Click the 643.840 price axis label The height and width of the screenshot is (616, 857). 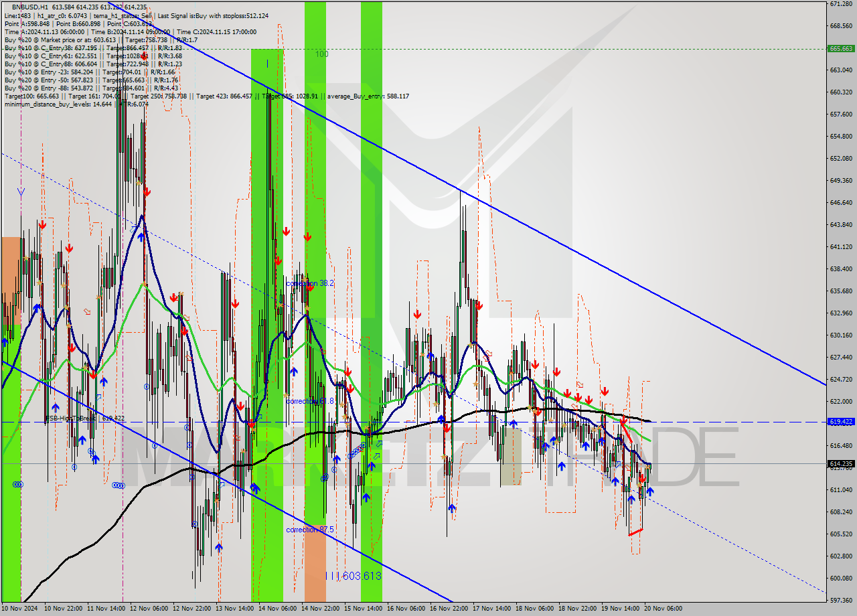841,224
